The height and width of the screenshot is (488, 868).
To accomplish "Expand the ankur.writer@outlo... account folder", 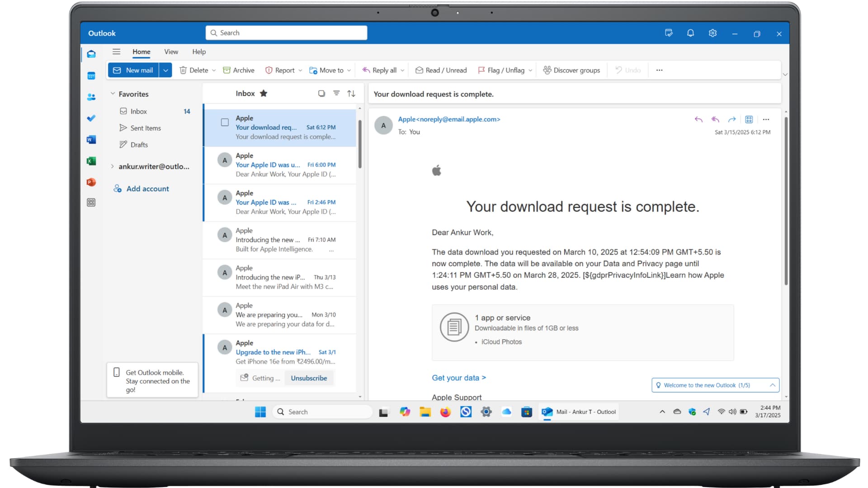I will (x=113, y=166).
